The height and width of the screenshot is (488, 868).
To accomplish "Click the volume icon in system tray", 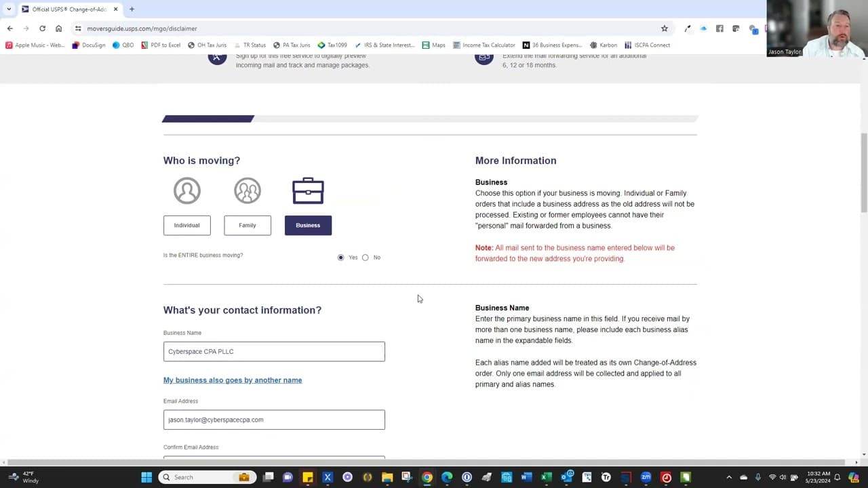I will click(x=783, y=477).
